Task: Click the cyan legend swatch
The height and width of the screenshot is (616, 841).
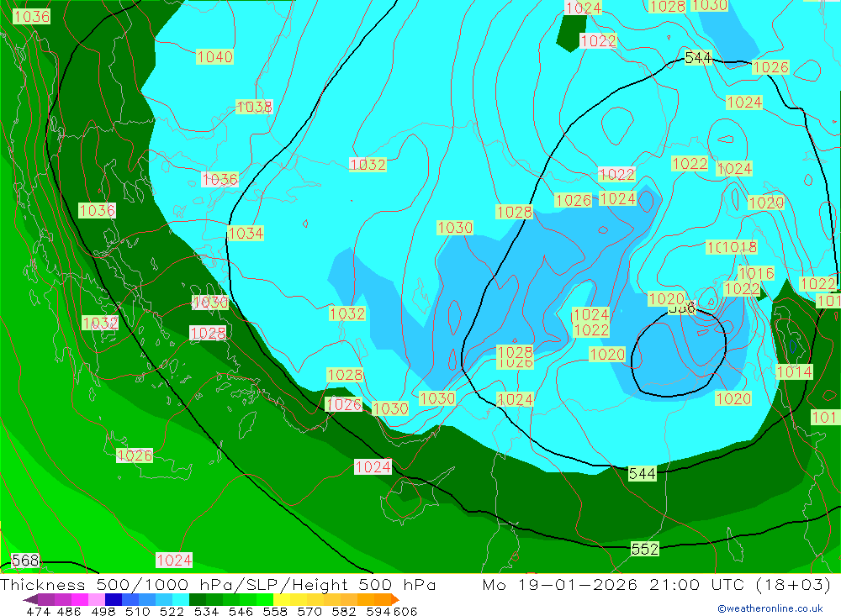Action: click(181, 599)
